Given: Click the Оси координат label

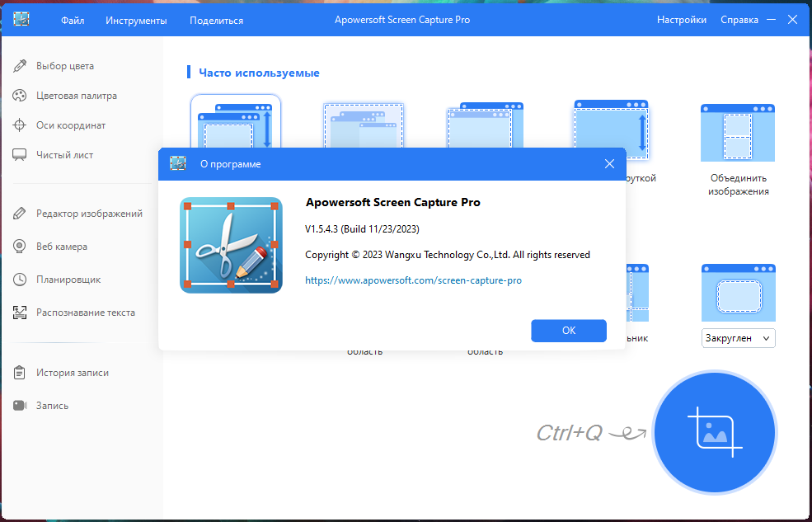Looking at the screenshot, I should [71, 125].
